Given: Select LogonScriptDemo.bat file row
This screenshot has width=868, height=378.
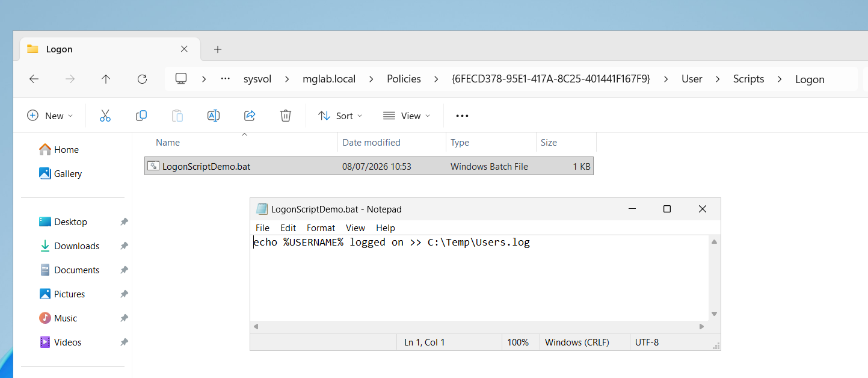Looking at the screenshot, I should [369, 166].
